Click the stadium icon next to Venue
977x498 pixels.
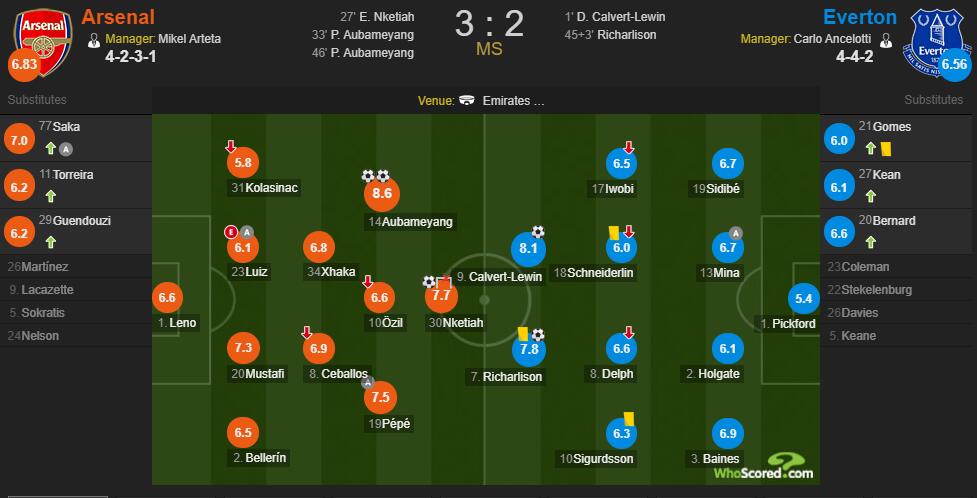(467, 101)
